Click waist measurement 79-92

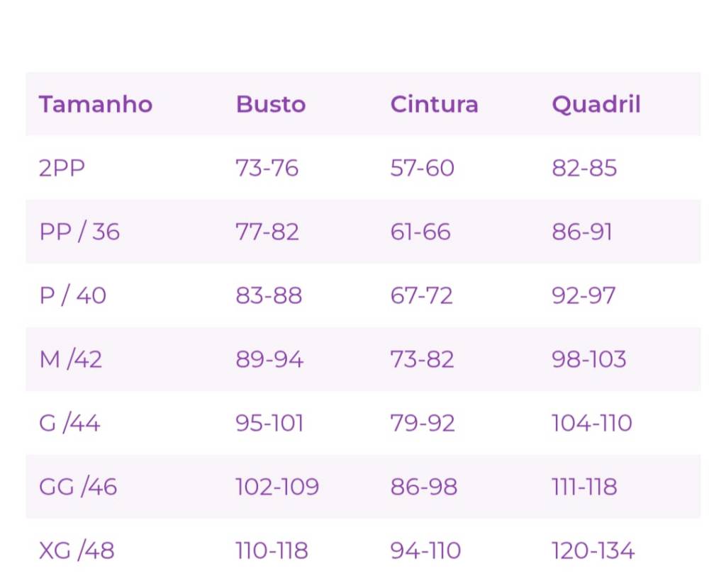point(423,423)
